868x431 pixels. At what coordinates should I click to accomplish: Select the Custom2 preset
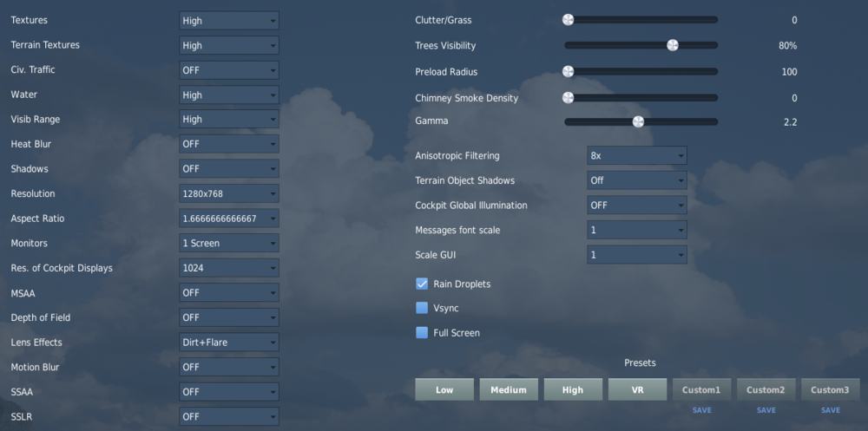(766, 389)
